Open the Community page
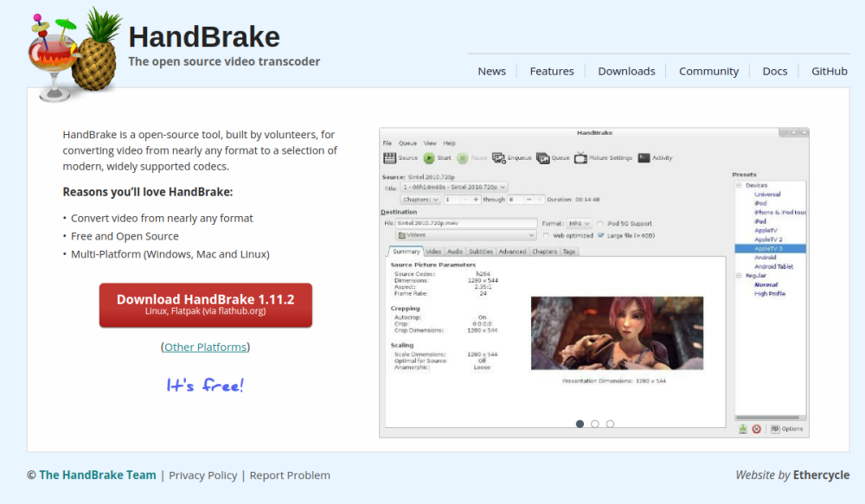The image size is (865, 504). click(x=709, y=72)
